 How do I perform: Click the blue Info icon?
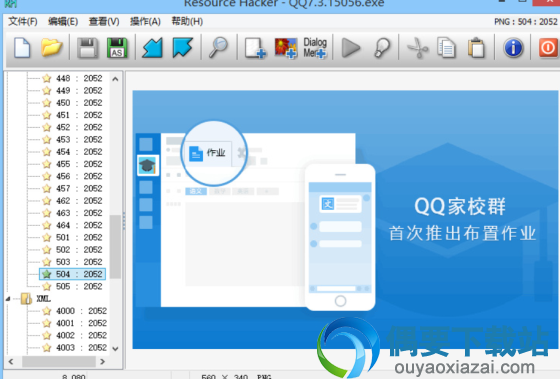click(513, 48)
